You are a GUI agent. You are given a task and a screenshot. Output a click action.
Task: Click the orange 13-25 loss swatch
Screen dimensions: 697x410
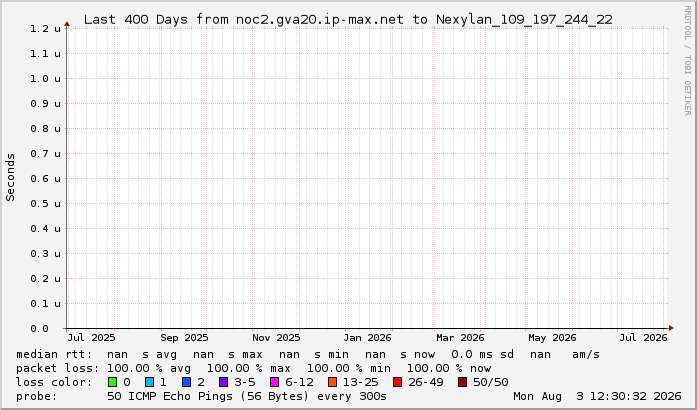click(332, 382)
